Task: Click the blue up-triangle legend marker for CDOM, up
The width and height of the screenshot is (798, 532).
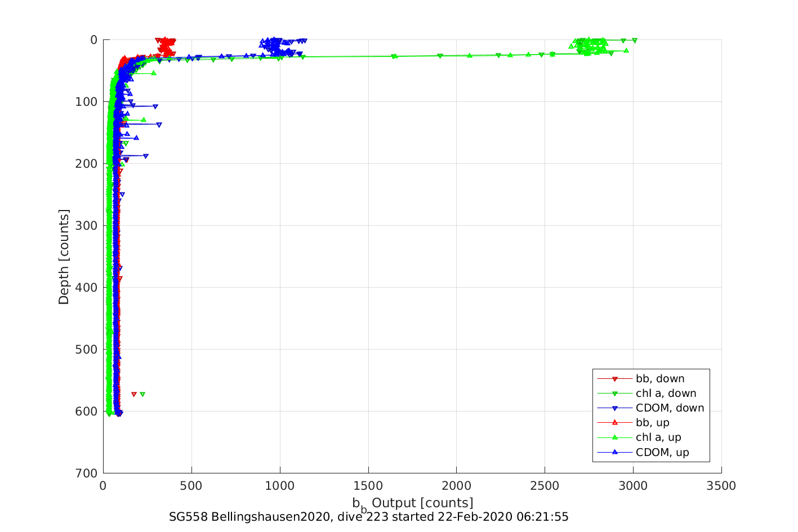Action: pos(615,451)
